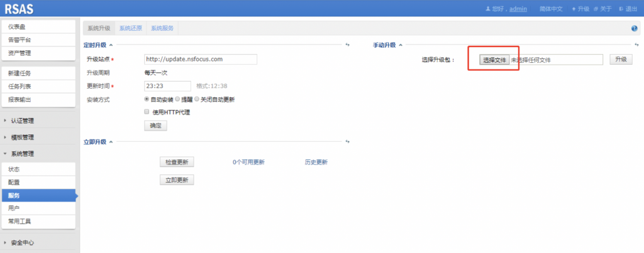The width and height of the screenshot is (644, 253).
Task: Open the 历史更新 link
Action: (x=316, y=162)
